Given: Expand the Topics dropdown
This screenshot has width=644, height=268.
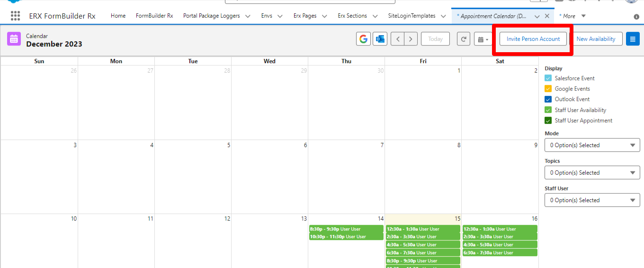Looking at the screenshot, I should (592, 173).
